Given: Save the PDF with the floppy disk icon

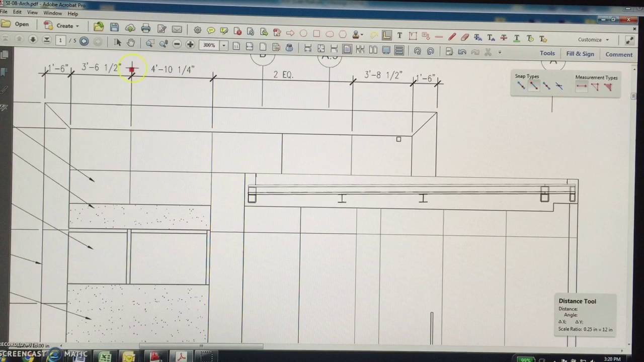Looking at the screenshot, I should (114, 27).
